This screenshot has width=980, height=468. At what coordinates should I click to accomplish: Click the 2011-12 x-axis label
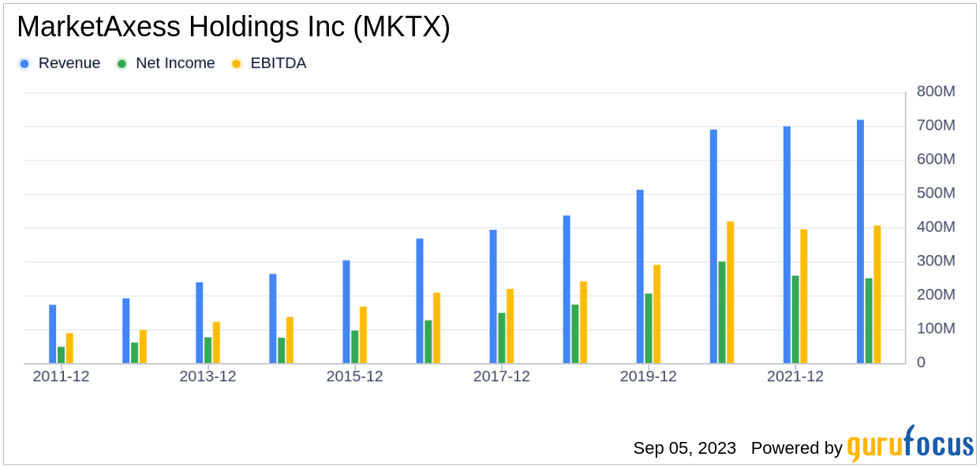(x=61, y=377)
